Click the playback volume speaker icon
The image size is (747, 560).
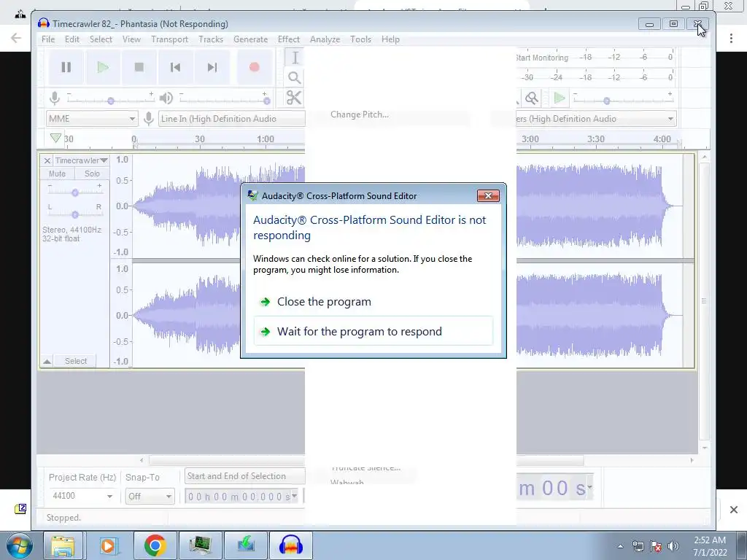pos(166,98)
